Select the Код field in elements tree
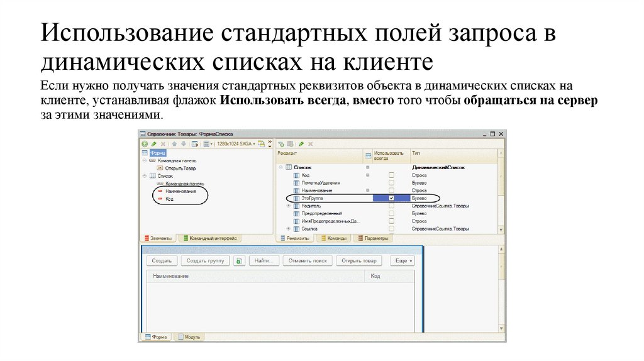This screenshot has width=644, height=361. 169,199
